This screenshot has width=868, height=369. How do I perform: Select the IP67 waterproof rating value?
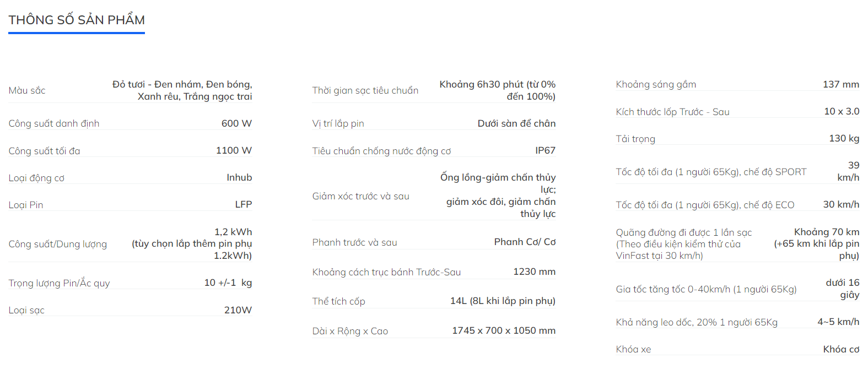point(545,150)
